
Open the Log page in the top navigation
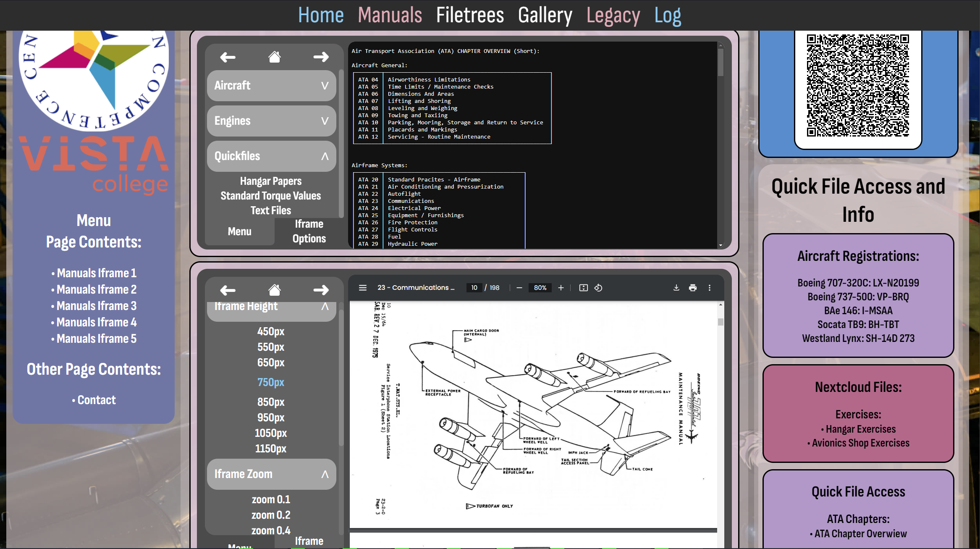pos(668,16)
